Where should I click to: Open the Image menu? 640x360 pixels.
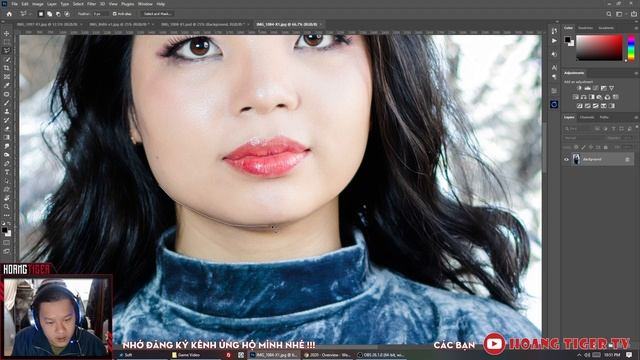pyautogui.click(x=38, y=4)
